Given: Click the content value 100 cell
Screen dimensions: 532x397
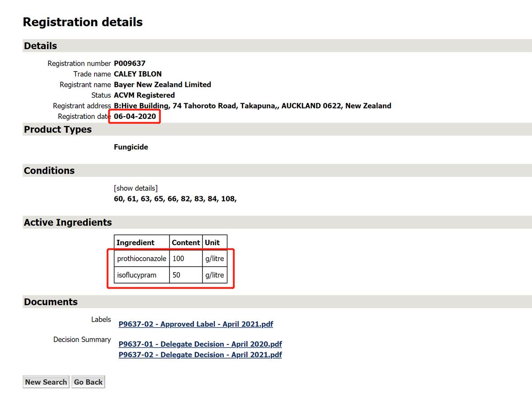Looking at the screenshot, I should [x=186, y=259].
